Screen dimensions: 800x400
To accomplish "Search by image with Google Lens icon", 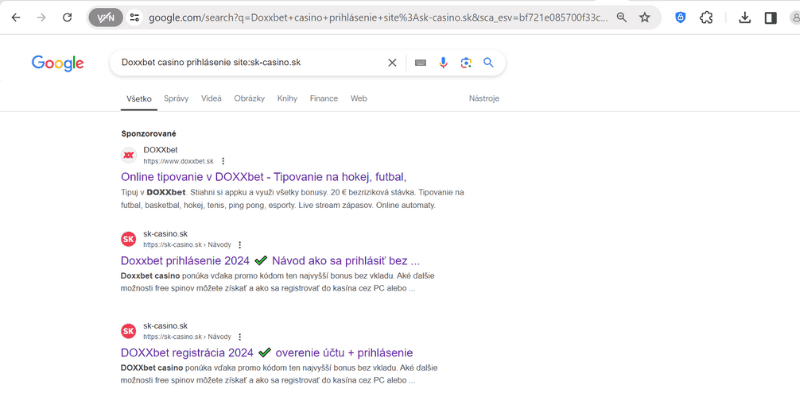I will [466, 63].
